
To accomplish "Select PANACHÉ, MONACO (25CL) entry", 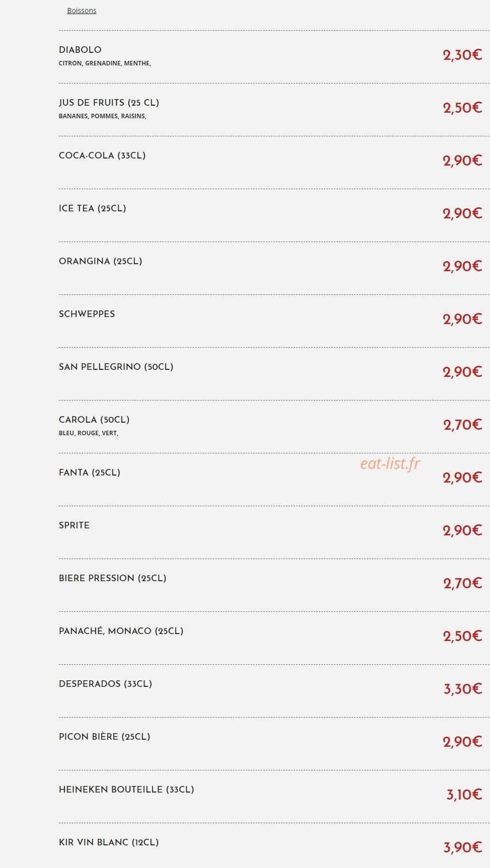I will [x=121, y=631].
